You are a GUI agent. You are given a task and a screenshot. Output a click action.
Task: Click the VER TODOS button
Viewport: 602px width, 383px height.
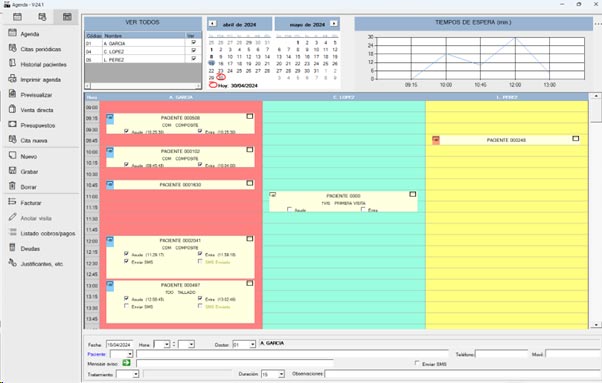coord(143,23)
